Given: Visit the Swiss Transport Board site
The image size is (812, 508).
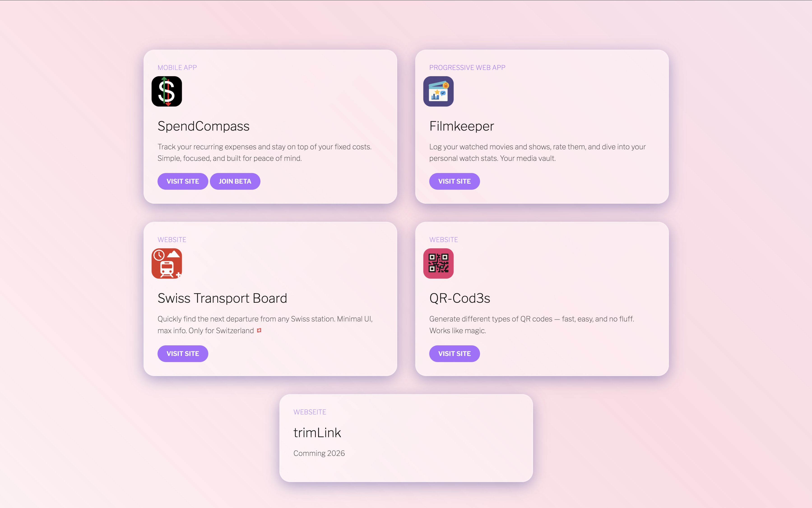Looking at the screenshot, I should 183,353.
